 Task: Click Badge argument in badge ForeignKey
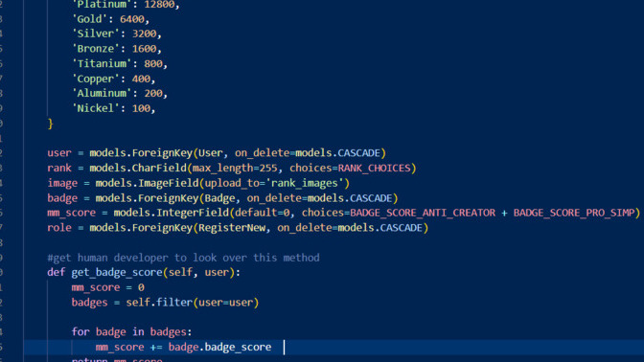tap(219, 198)
